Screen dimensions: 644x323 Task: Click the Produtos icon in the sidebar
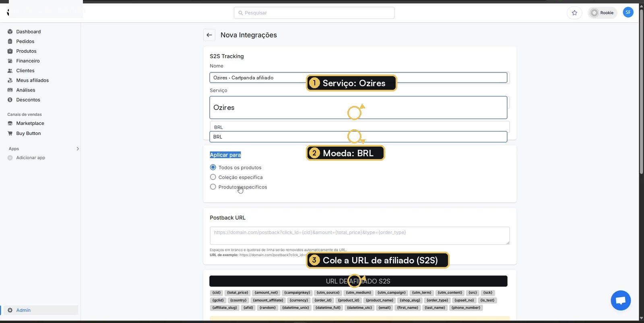[10, 51]
